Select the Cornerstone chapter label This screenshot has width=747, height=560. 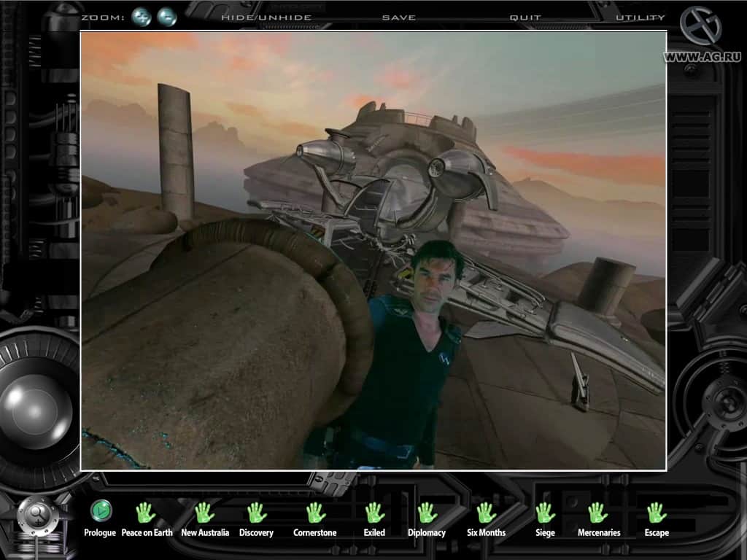pyautogui.click(x=315, y=533)
